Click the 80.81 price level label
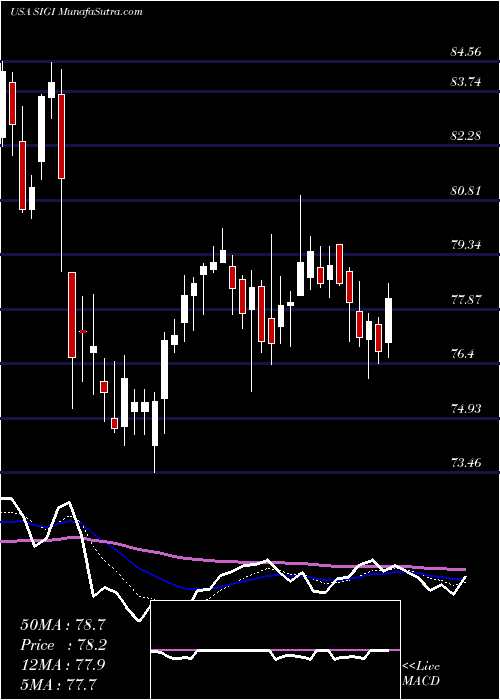The width and height of the screenshot is (500, 700). (x=466, y=191)
